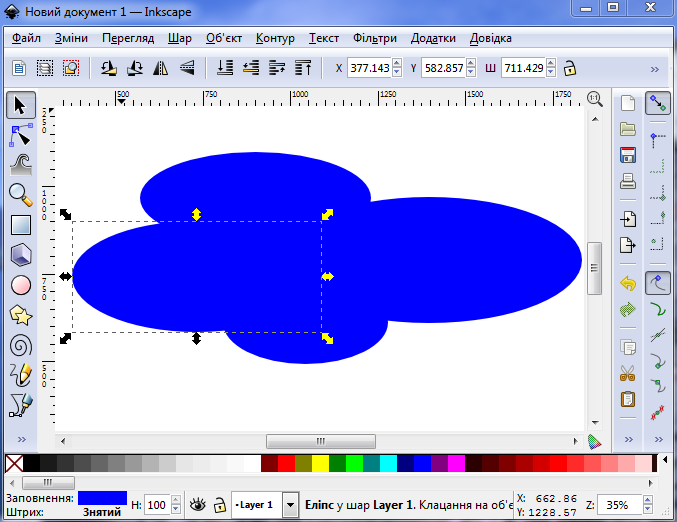The image size is (677, 522).
Task: Toggle Layer 1 visibility eye icon
Action: [x=198, y=505]
